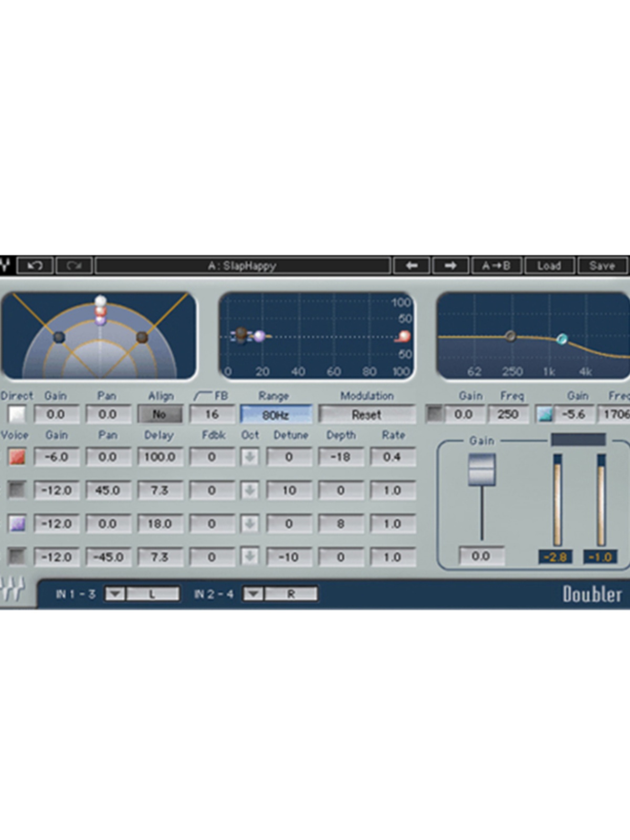Image resolution: width=630 pixels, height=840 pixels.
Task: Reset left peak meter reading -2.8
Action: (555, 557)
